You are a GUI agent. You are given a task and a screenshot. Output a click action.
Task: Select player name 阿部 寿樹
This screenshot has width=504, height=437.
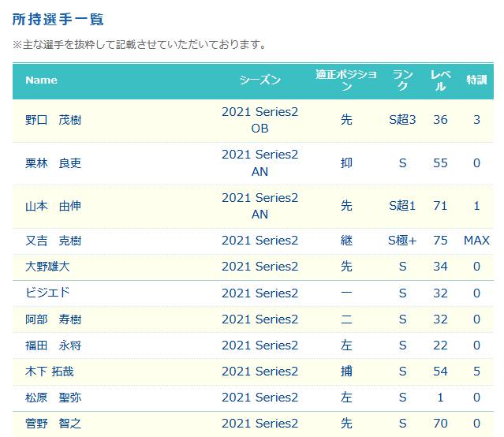[x=54, y=319]
